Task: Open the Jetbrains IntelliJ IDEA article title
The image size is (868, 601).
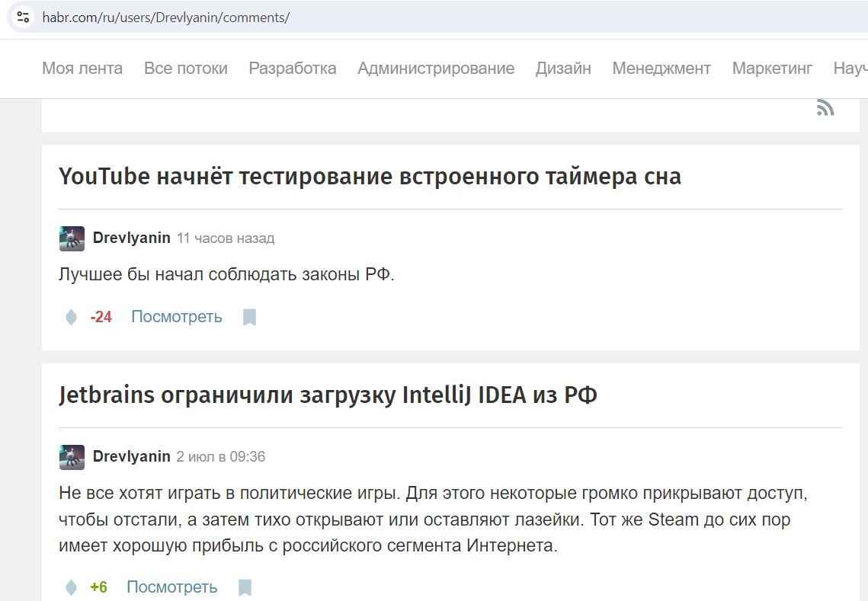Action: (x=328, y=395)
